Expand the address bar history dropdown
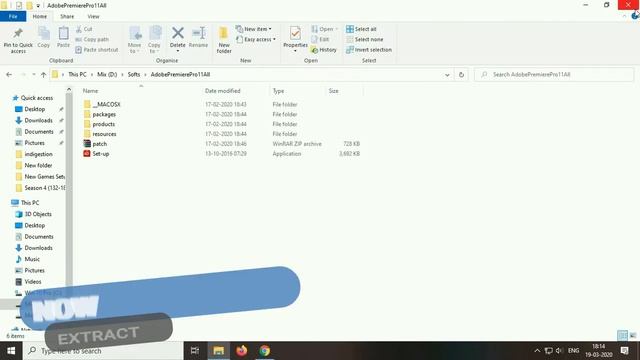Viewport: 640px width, 360px height. [447, 75]
